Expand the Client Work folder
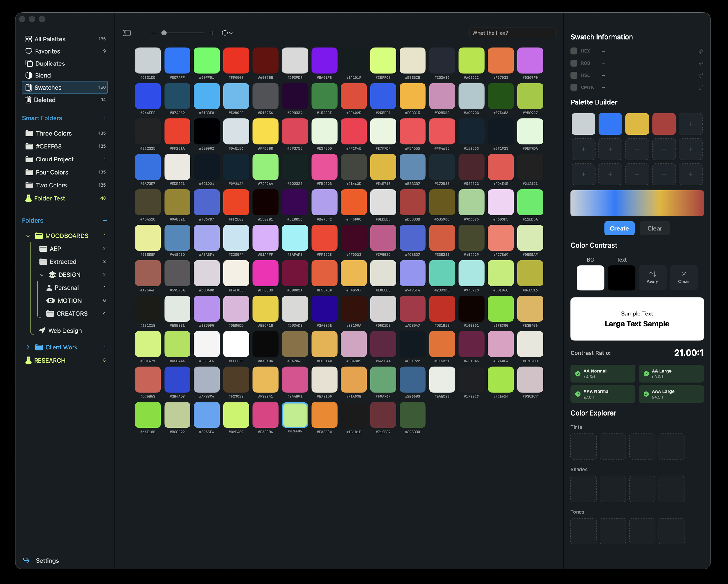The height and width of the screenshot is (584, 728). coord(28,347)
